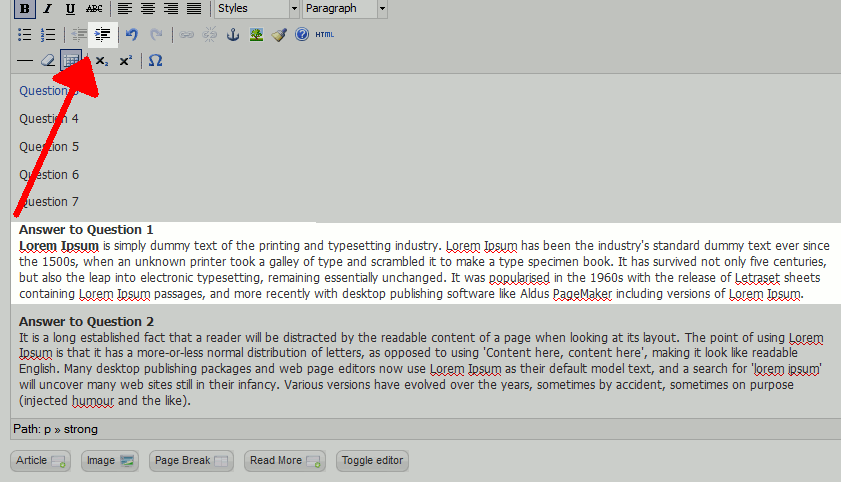Screen dimensions: 841x482
Task: Click the Indent button
Action: 102,34
